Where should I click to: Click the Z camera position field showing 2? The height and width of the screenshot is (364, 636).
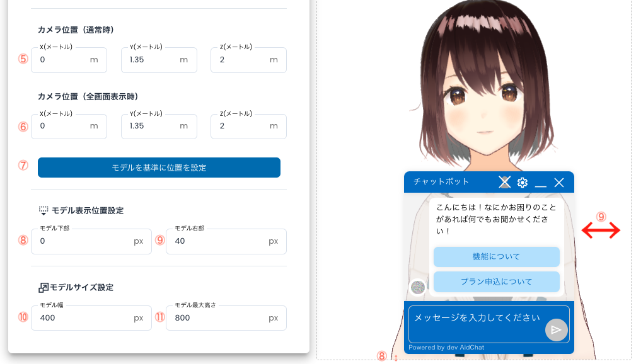tap(248, 60)
